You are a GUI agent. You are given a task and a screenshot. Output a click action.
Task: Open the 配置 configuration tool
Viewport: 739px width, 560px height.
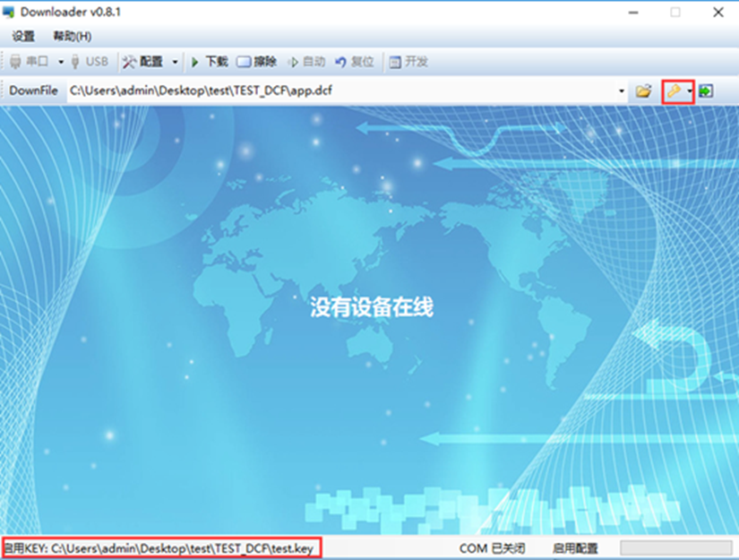[x=142, y=62]
